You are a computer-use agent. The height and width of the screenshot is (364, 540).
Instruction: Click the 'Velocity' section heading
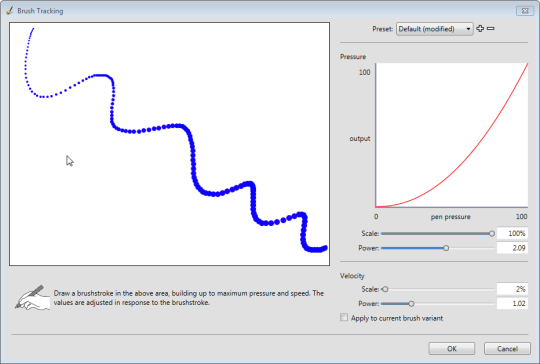click(352, 276)
